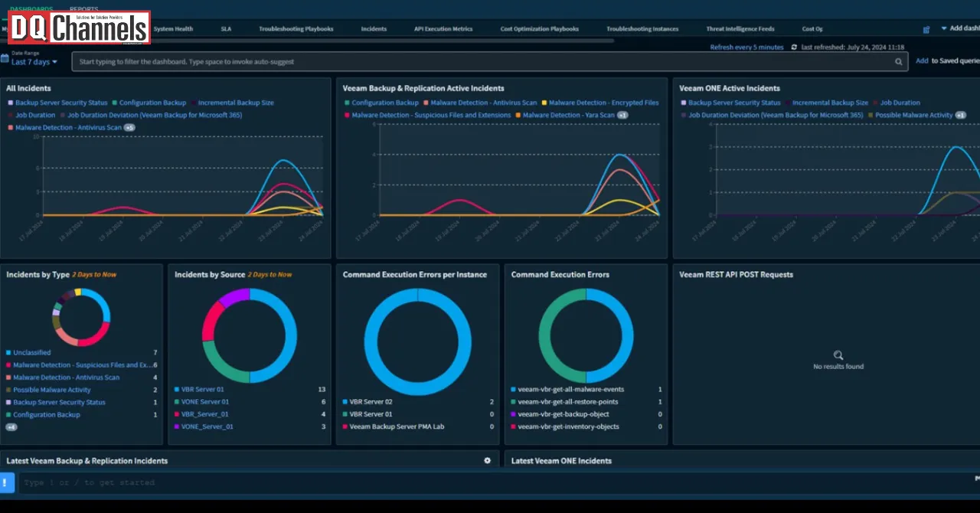Image resolution: width=980 pixels, height=513 pixels.
Task: Click the green swatch beside veeam-vbr-get-all-restore-points
Action: coord(514,402)
